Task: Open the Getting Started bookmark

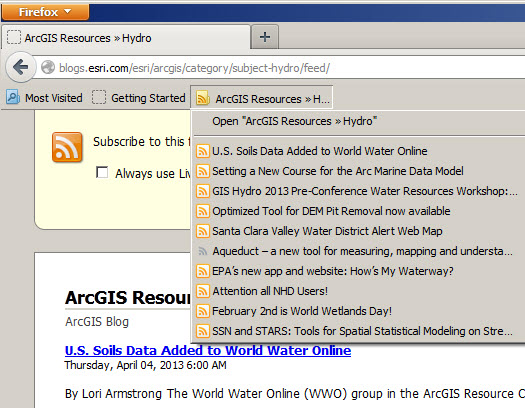Action: [x=139, y=98]
